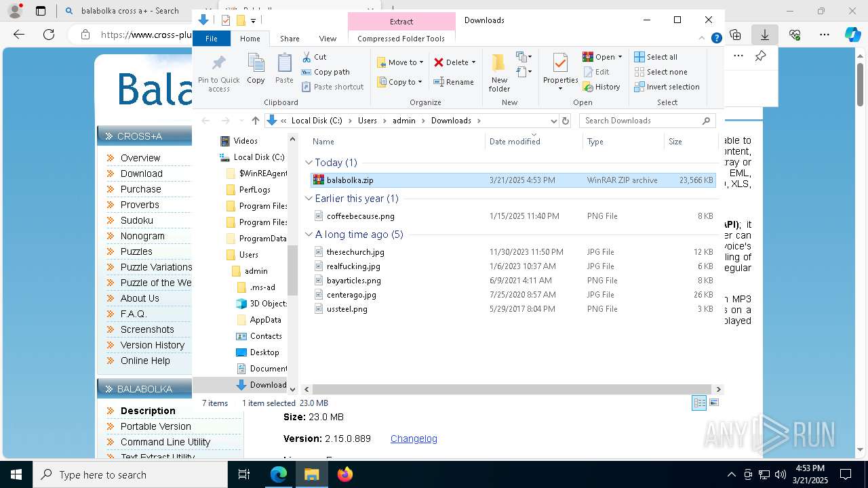Refresh the Downloads folder view
The height and width of the screenshot is (488, 868).
[x=566, y=121]
